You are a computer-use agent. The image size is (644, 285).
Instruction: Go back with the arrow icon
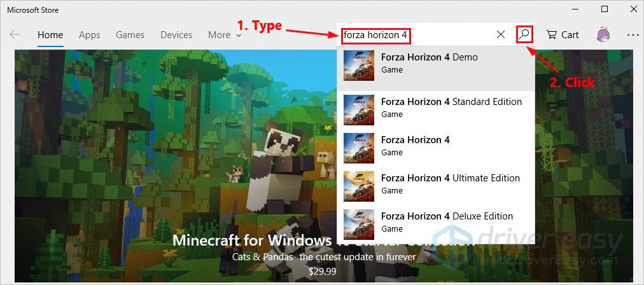point(15,35)
